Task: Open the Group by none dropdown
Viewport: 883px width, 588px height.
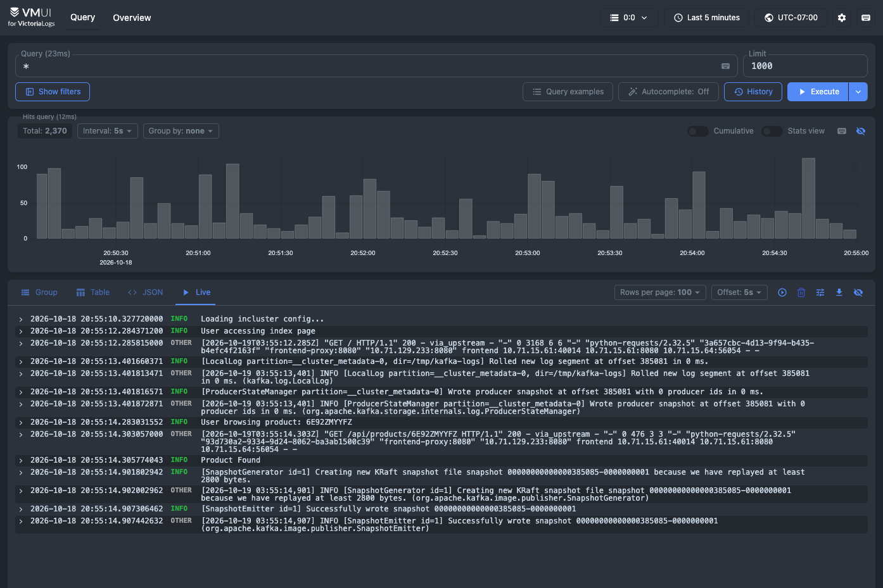Action: click(181, 131)
